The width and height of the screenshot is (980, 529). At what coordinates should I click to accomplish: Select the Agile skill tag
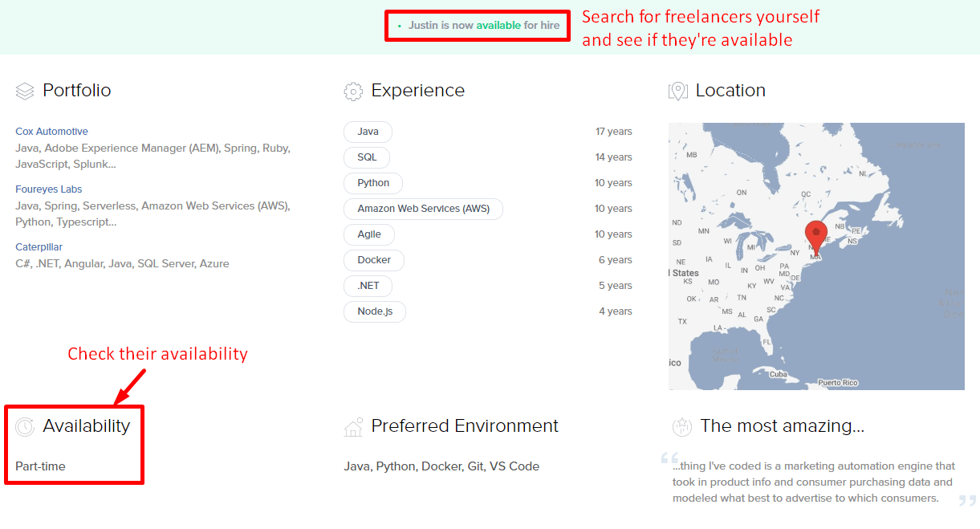pos(369,234)
